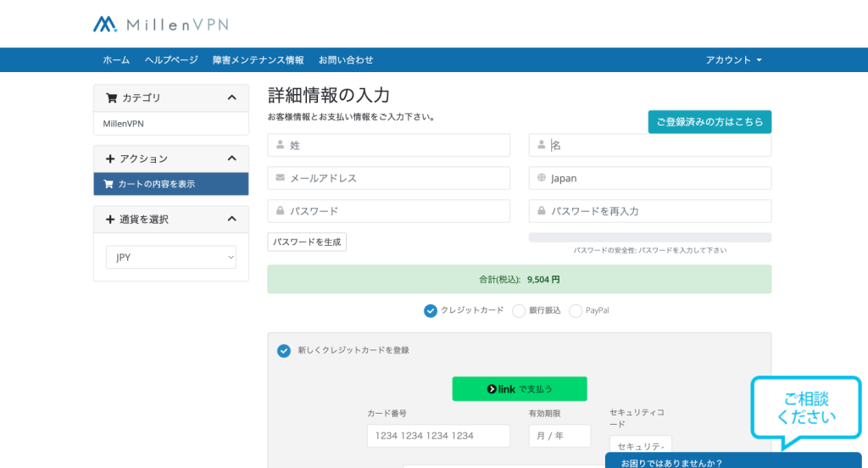This screenshot has width=868, height=468.
Task: Open the JPY currency dropdown
Action: point(171,258)
